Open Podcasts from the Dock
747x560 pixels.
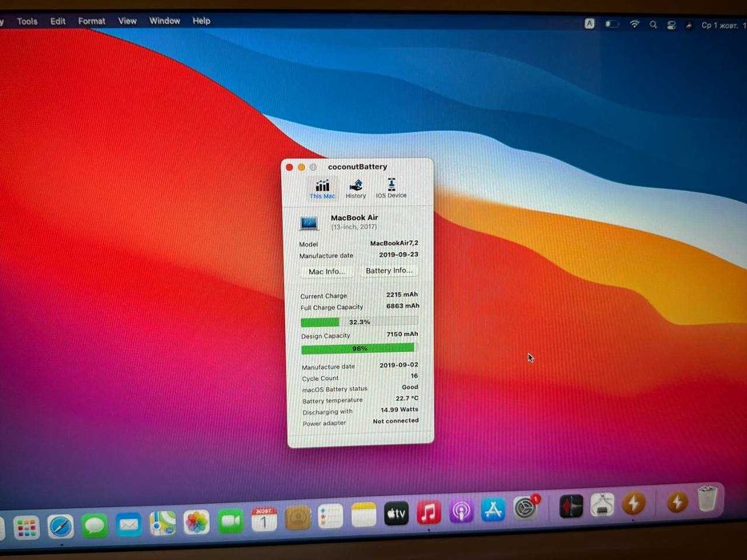(x=461, y=510)
